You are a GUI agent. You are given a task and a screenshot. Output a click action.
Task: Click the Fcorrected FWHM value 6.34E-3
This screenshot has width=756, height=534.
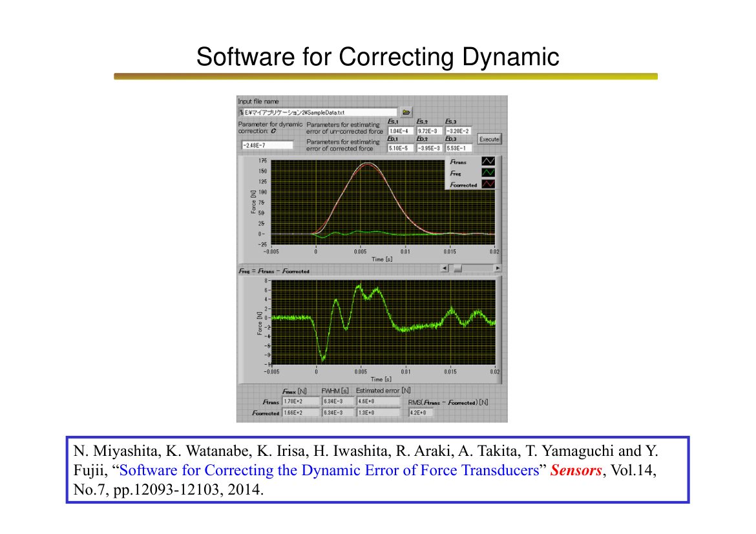pos(337,413)
